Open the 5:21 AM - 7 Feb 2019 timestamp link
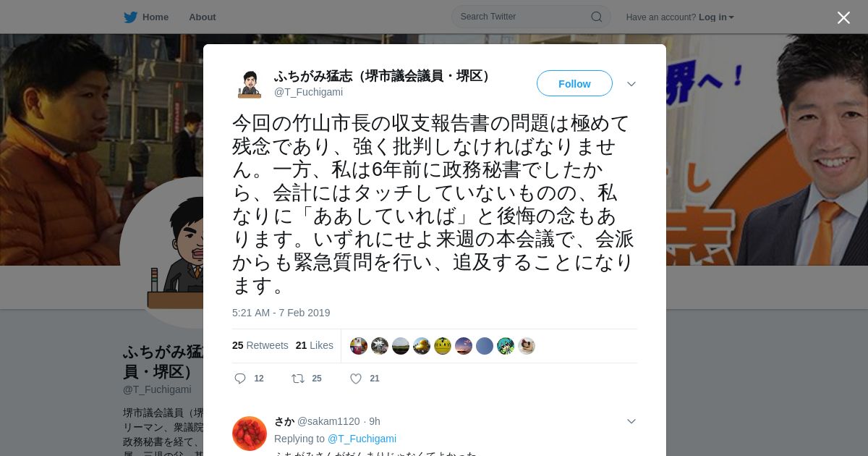Viewport: 868px width, 456px height. pyautogui.click(x=281, y=313)
